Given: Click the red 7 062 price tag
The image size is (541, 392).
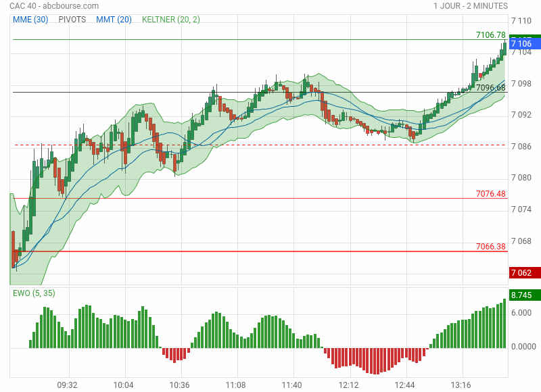Looking at the screenshot, I should pyautogui.click(x=525, y=273).
